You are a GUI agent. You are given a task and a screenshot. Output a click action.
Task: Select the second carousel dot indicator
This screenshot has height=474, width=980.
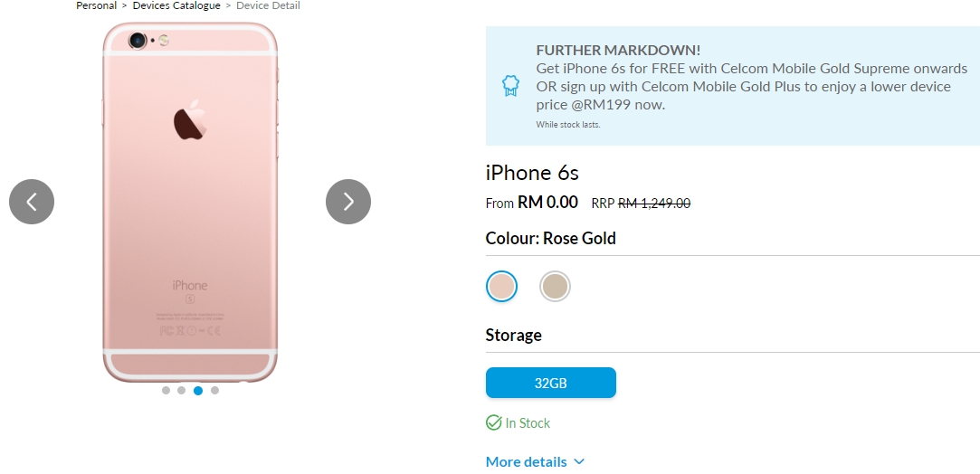point(182,391)
